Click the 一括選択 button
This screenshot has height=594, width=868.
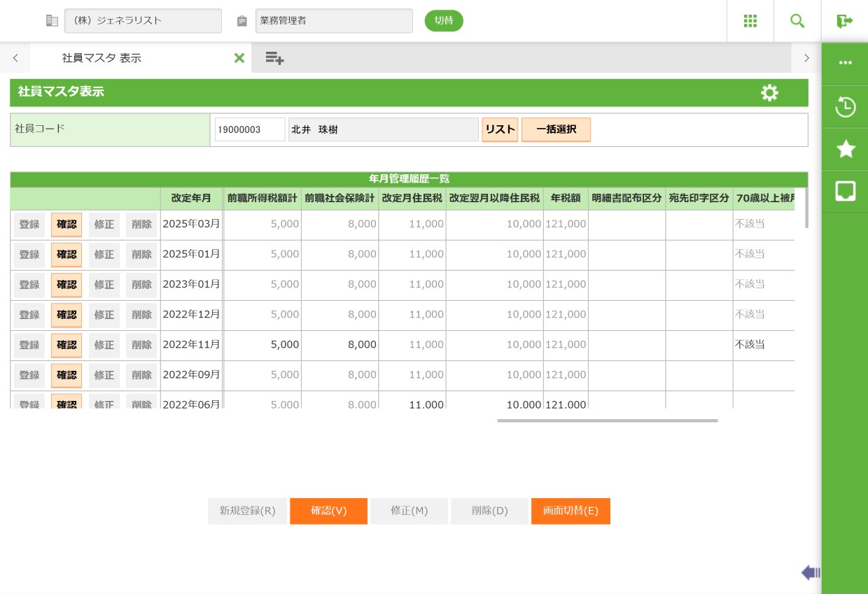coord(556,129)
